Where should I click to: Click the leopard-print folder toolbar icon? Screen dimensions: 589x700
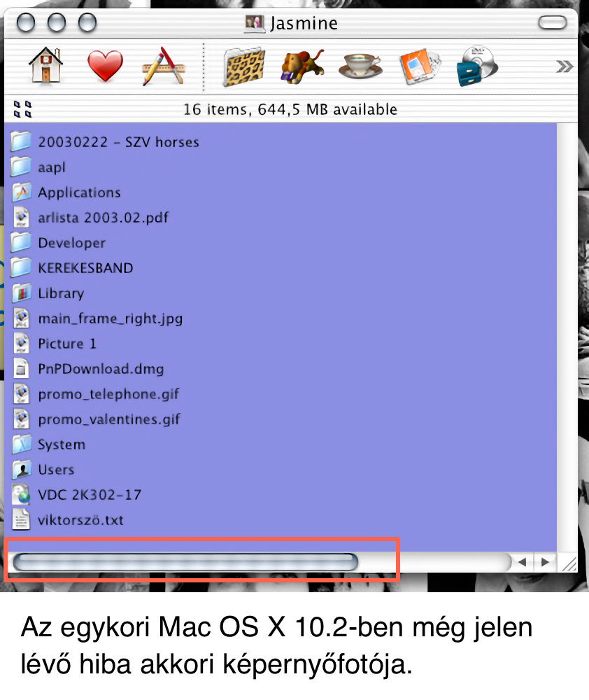pos(244,66)
